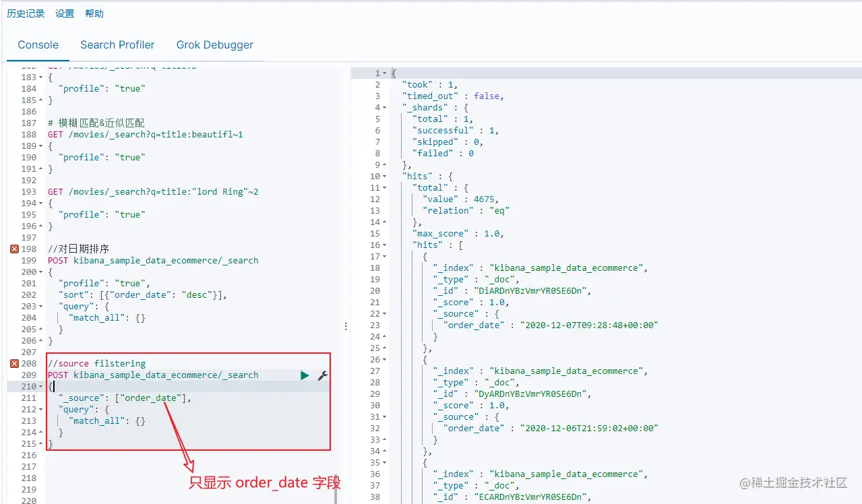
Task: Collapse the _source fold at response line 31
Action: pyautogui.click(x=384, y=416)
